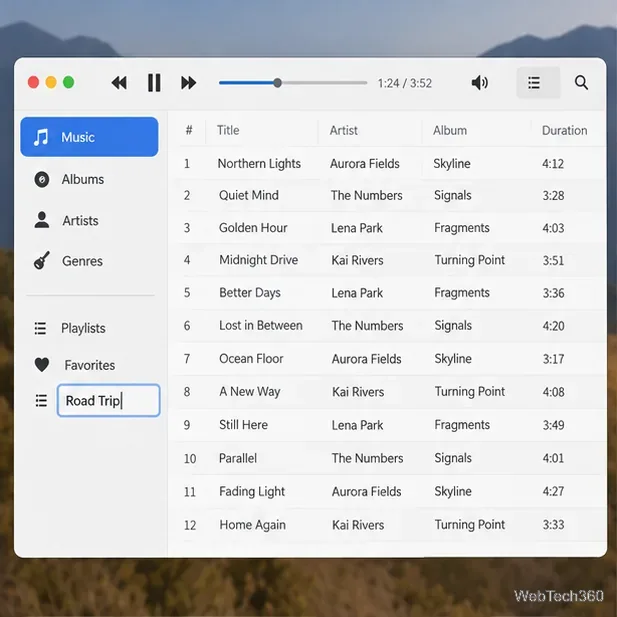617x617 pixels.
Task: Select song Northern Lights
Action: (259, 163)
